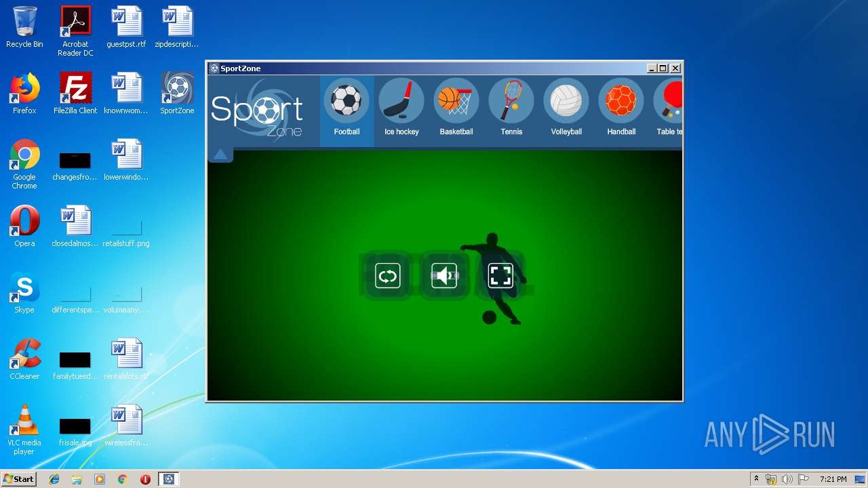Open Chrome from the taskbar

tap(122, 479)
